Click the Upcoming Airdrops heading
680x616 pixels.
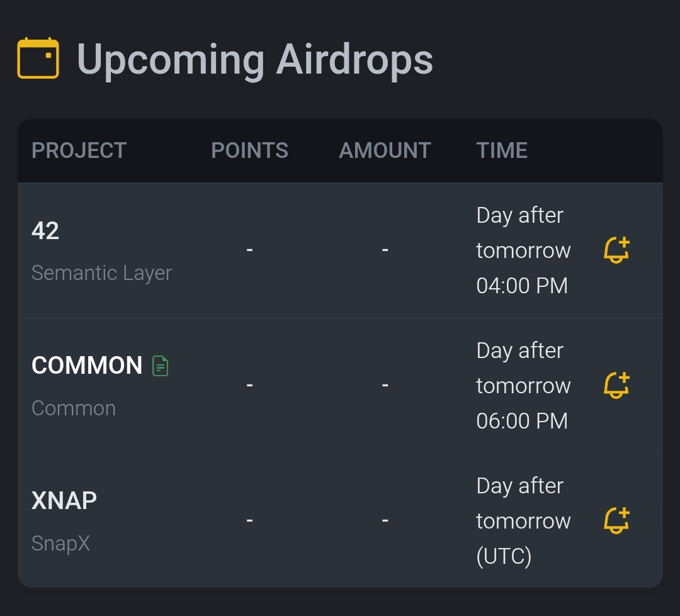tap(255, 60)
